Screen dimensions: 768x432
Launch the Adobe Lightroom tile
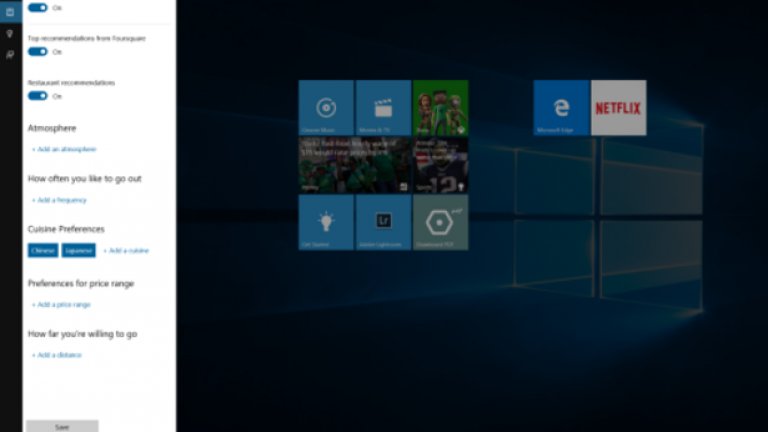(x=383, y=222)
